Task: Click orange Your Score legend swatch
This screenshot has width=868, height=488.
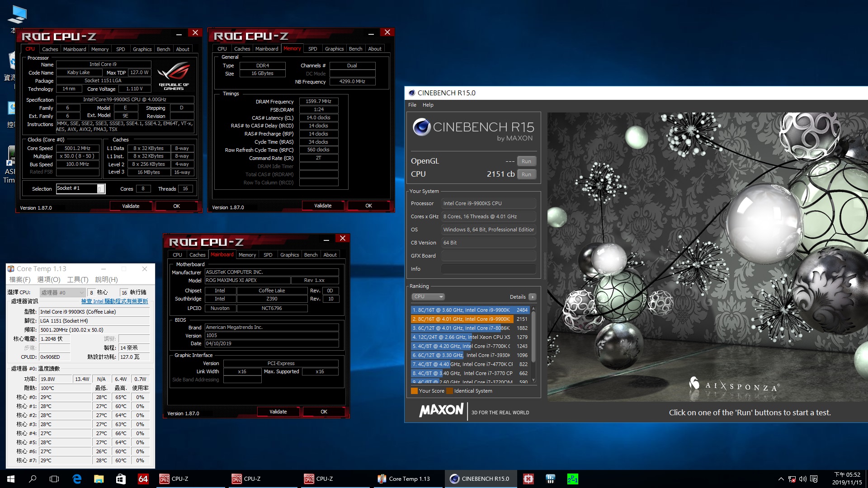Action: [414, 391]
